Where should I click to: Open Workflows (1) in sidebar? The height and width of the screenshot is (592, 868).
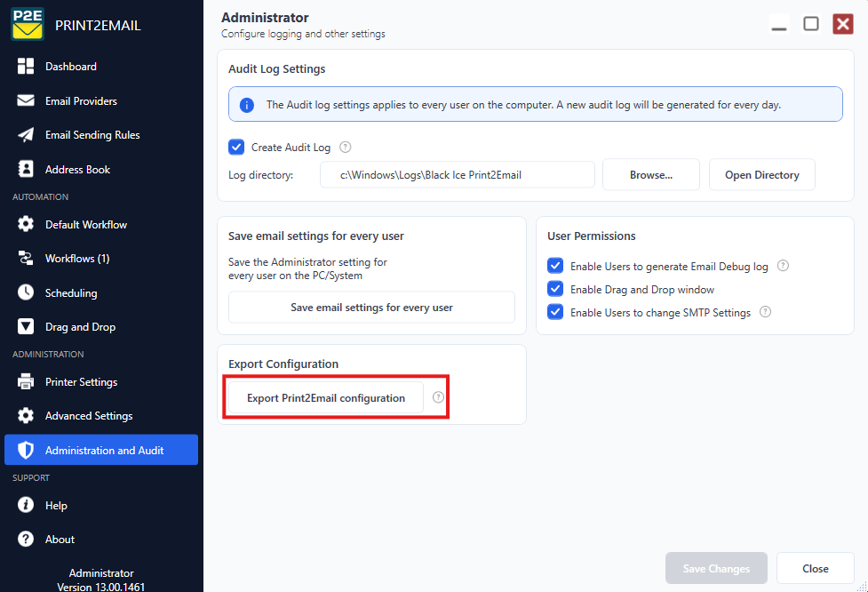tap(101, 259)
